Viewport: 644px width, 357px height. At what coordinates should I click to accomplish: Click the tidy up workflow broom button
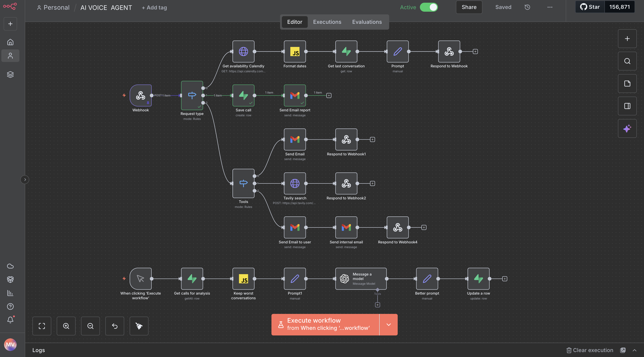pos(139,326)
